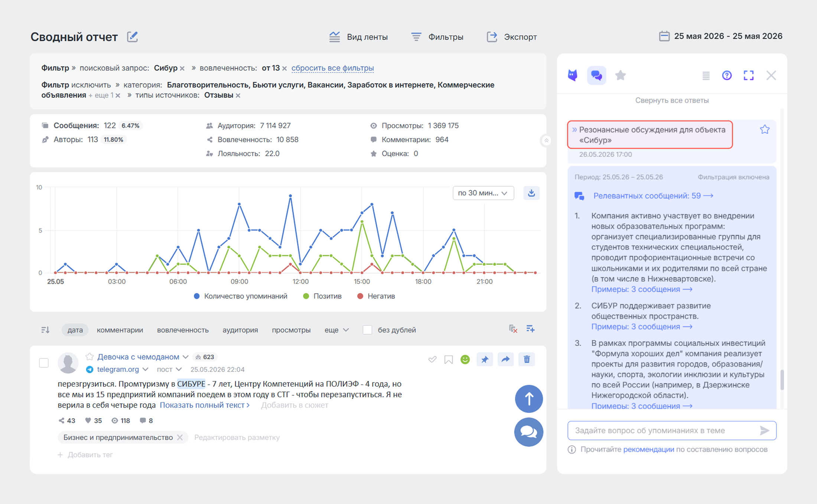Expand the author name dropdown chevron

point(185,357)
